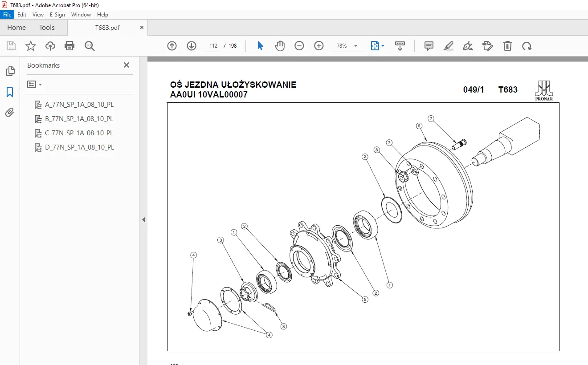588x365 pixels.
Task: Open the File menu
Action: point(7,15)
